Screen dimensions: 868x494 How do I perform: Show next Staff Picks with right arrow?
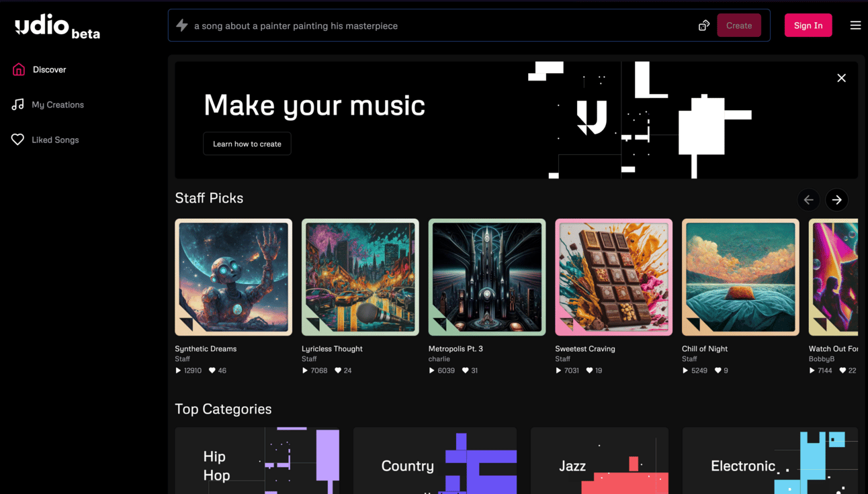point(836,200)
